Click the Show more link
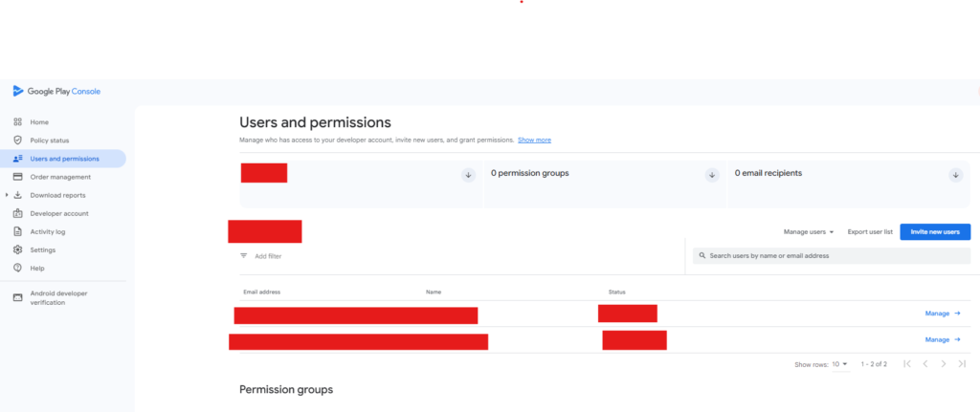This screenshot has height=412, width=980. (534, 141)
